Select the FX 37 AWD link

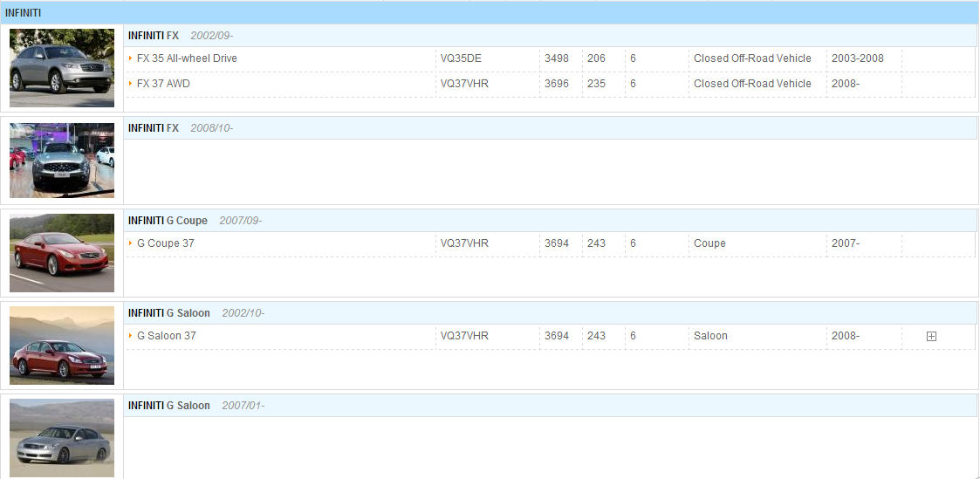163,83
